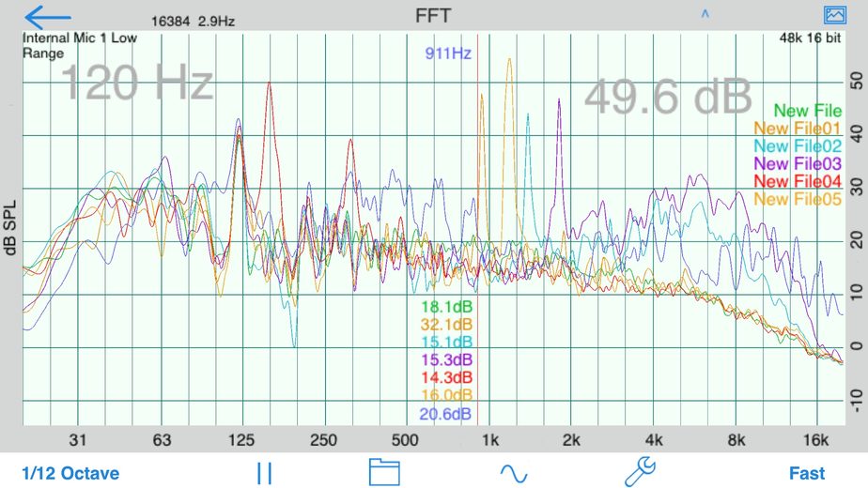Go back with the blue arrow
The width and height of the screenshot is (868, 488).
click(x=48, y=17)
